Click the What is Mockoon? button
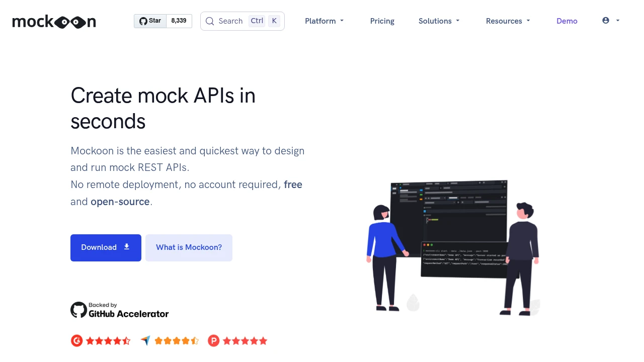Screen dimensions: 644x362 189,248
